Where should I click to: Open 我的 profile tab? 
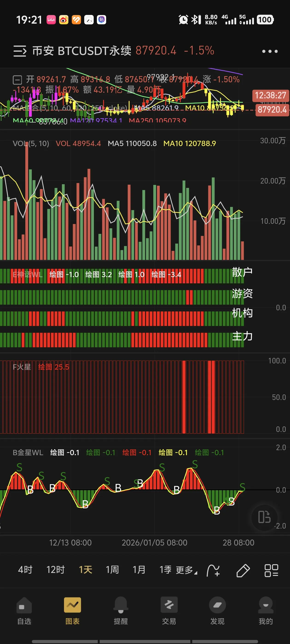coord(265,611)
